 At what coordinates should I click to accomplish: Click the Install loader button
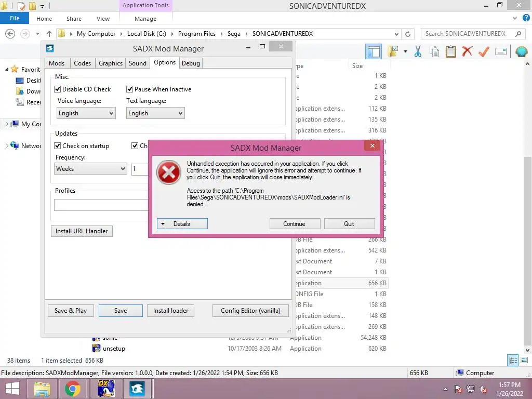[170, 311]
